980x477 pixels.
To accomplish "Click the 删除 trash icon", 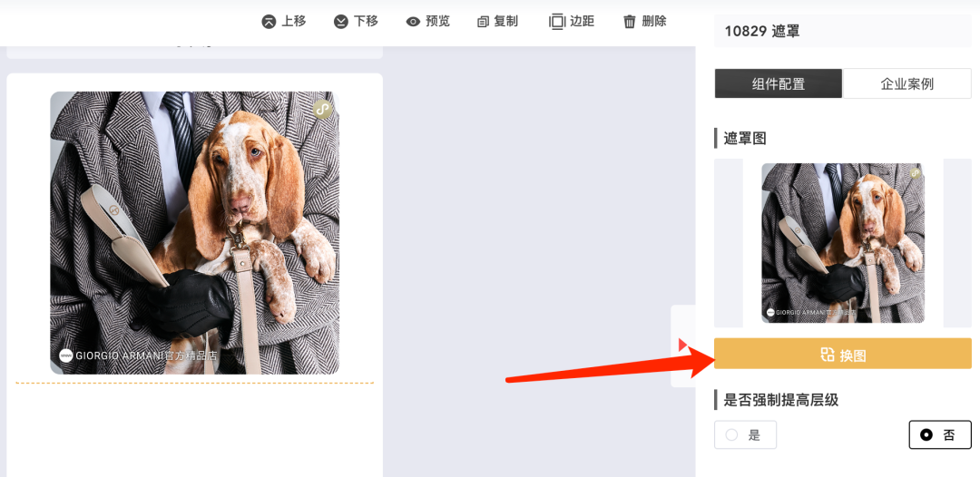I will (630, 22).
